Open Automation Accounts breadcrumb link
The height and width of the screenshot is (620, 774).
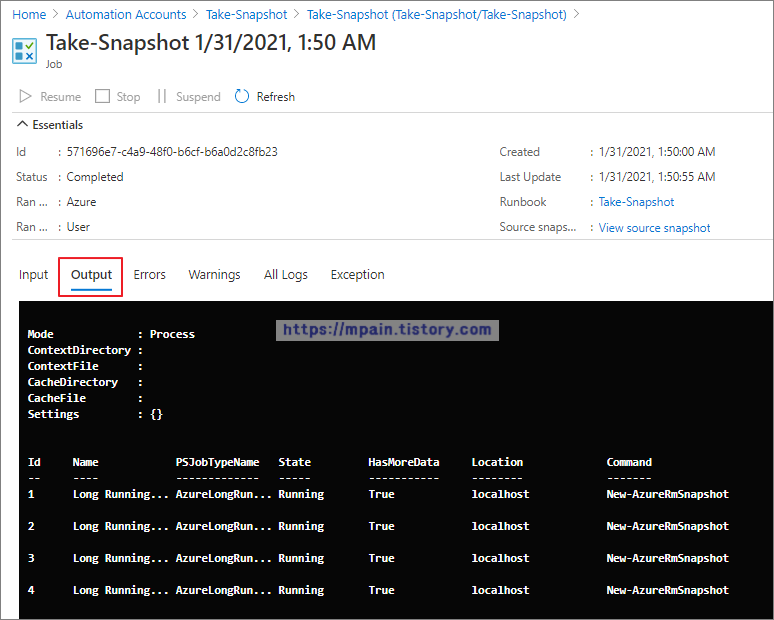(126, 15)
